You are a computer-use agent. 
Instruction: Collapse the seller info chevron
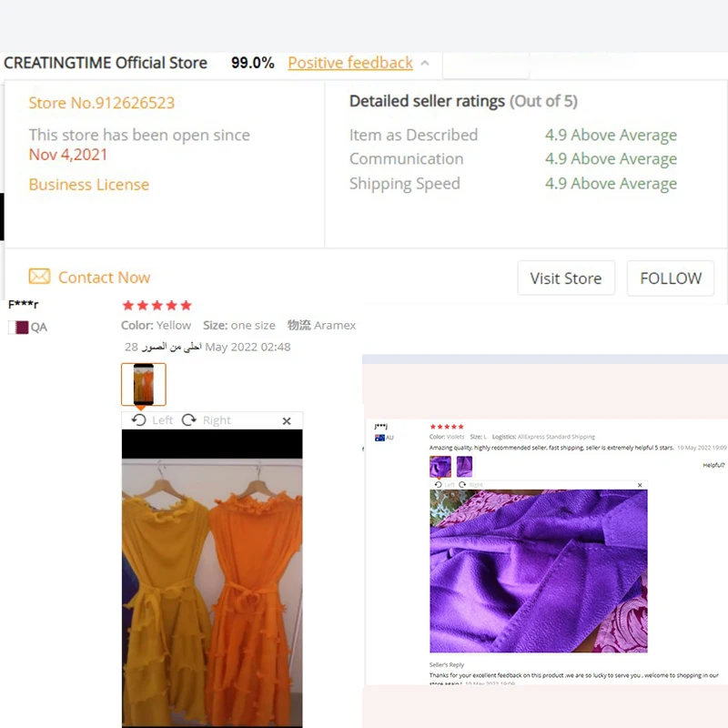click(425, 63)
